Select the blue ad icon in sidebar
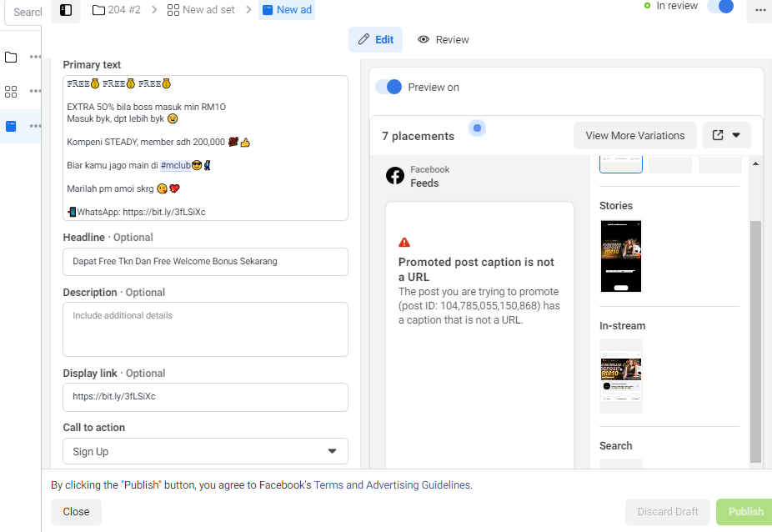 tap(11, 126)
